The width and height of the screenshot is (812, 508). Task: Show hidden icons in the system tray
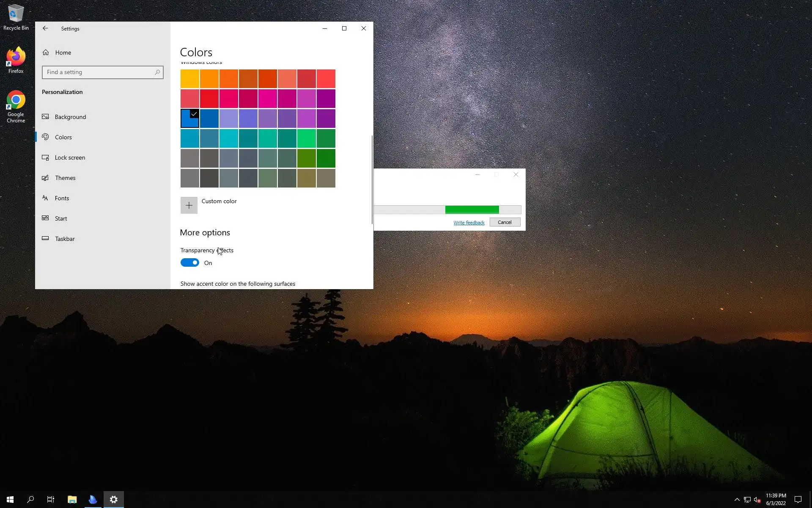[737, 500]
